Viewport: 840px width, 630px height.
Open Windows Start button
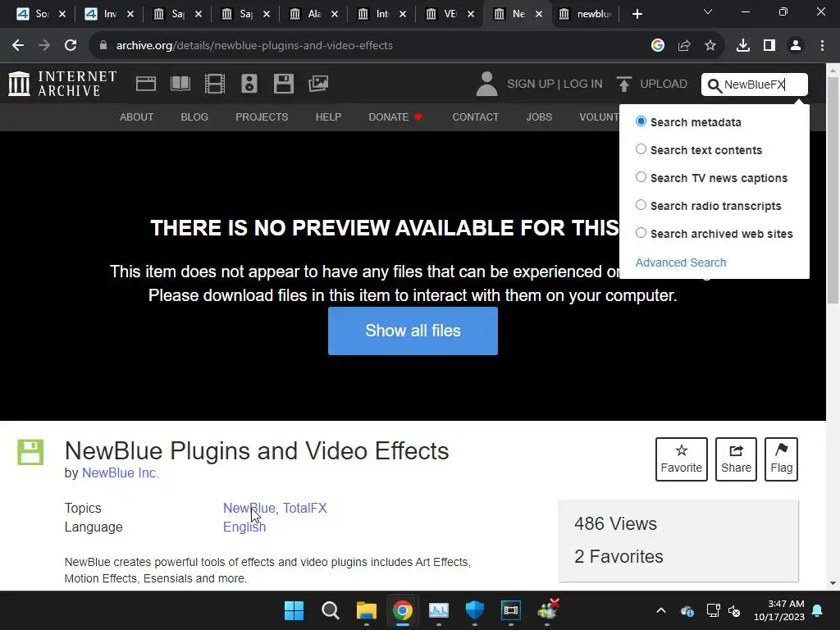click(x=294, y=610)
